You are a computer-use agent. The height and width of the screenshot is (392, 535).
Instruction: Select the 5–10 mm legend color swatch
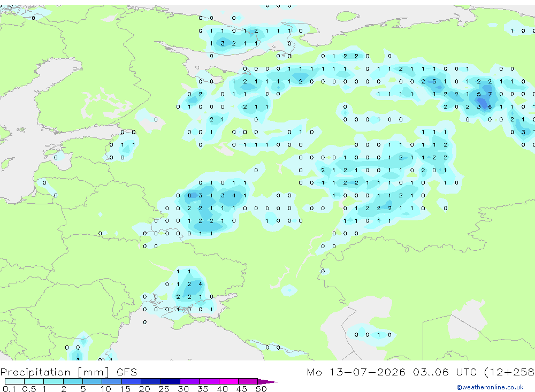click(x=93, y=381)
